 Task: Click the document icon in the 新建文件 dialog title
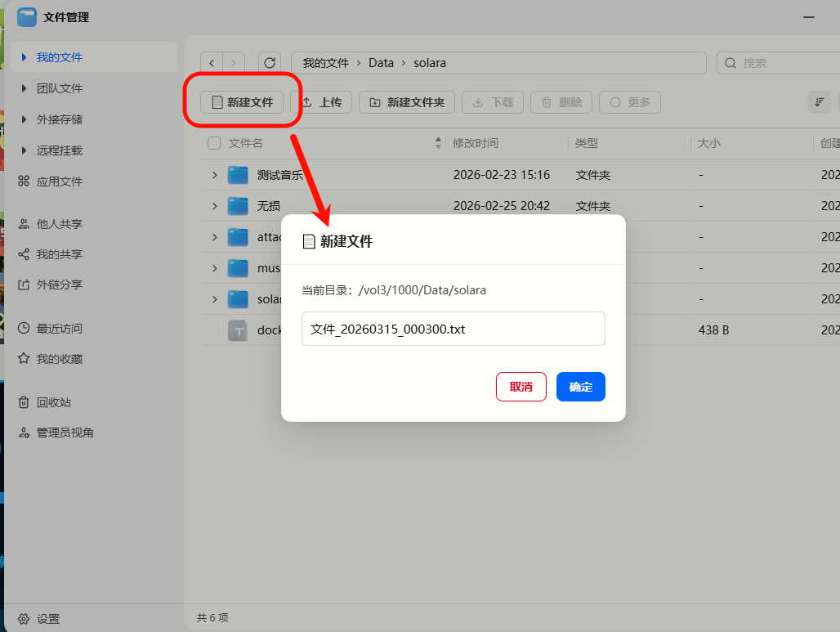(309, 241)
